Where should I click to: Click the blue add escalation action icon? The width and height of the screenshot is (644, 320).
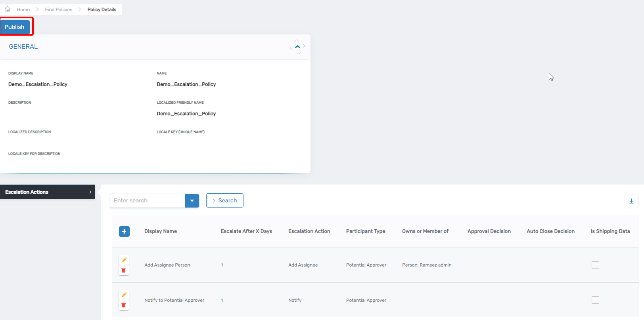pyautogui.click(x=124, y=231)
